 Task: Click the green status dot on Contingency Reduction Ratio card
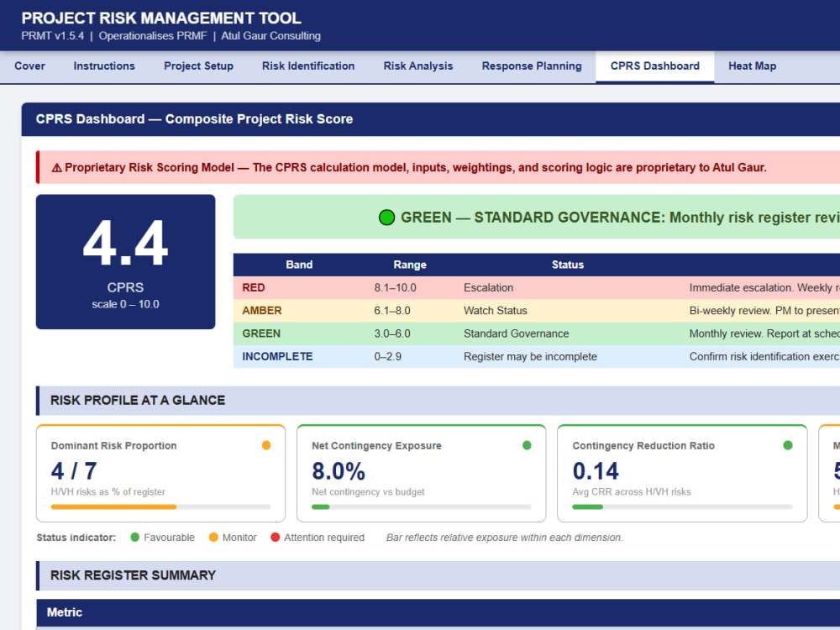coord(788,445)
